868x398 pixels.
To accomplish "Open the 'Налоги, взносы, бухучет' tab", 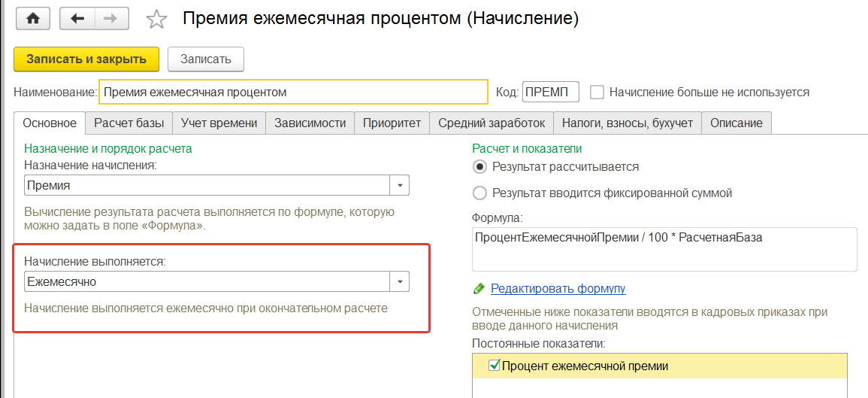I will (628, 123).
